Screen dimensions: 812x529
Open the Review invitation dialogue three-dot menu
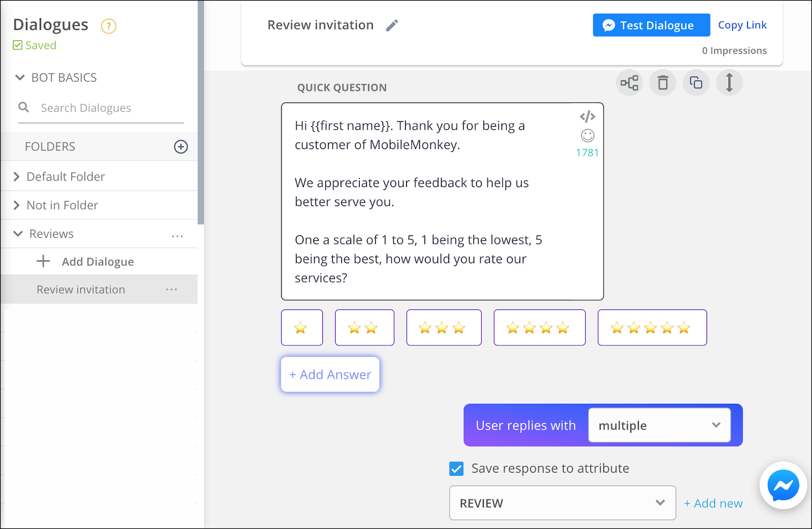(172, 289)
